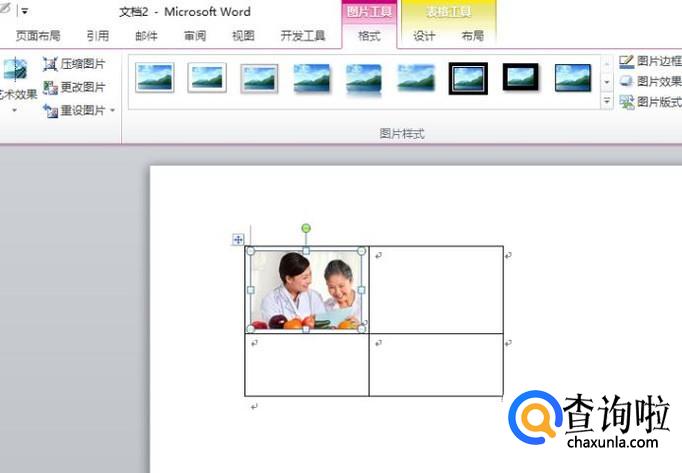Click the 图片版式 (Picture Layout) icon
Screen dimensions: 682x473
[x=627, y=102]
